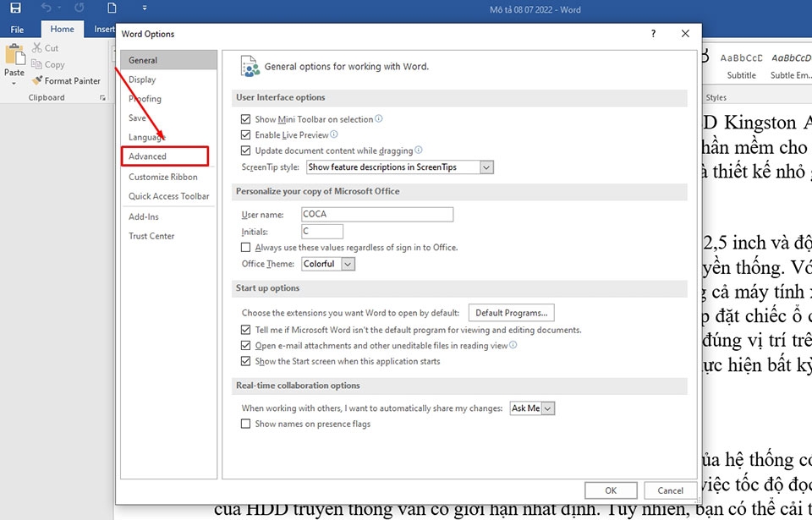
Task: Open the Save options category
Action: [169, 118]
